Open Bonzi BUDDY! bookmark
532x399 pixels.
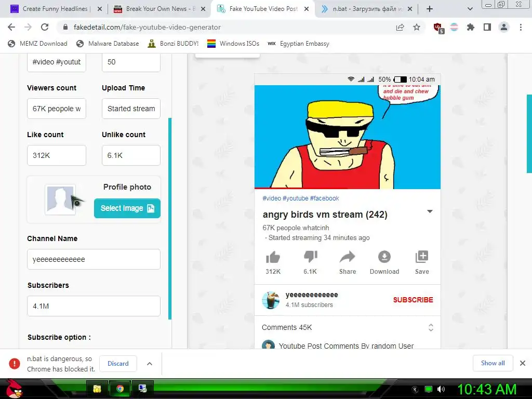click(173, 44)
